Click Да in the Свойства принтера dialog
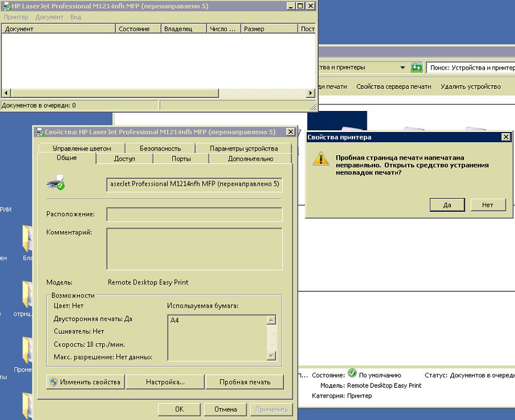 (x=447, y=205)
